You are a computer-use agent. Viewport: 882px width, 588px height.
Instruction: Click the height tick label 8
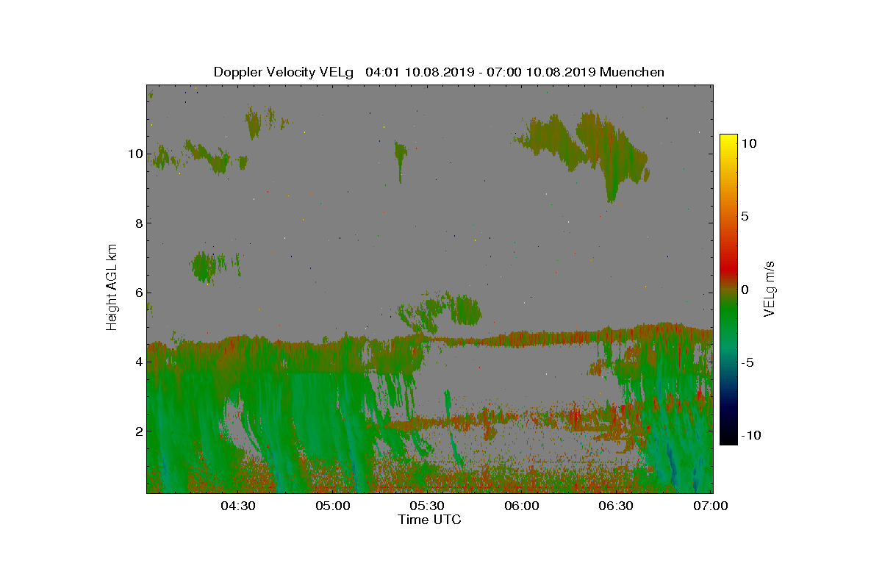(137, 223)
